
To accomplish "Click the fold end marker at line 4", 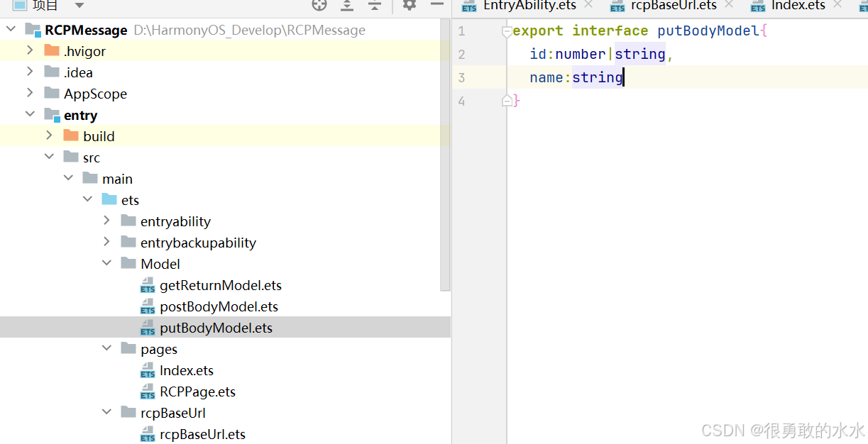I will [507, 101].
